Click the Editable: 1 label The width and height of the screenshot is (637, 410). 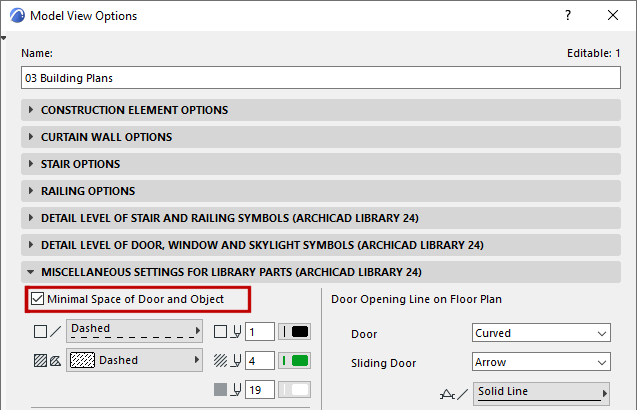[x=594, y=53]
